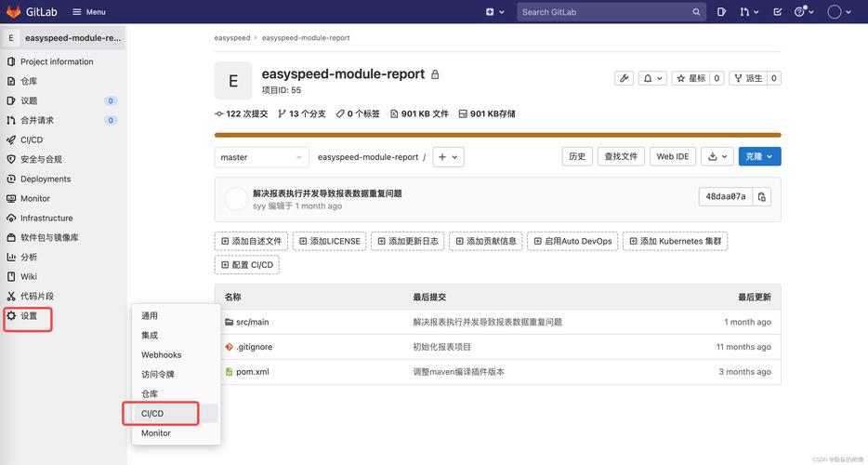868x465 pixels.
Task: Click easyspeed-module-report breadcrumb link
Action: click(x=306, y=38)
